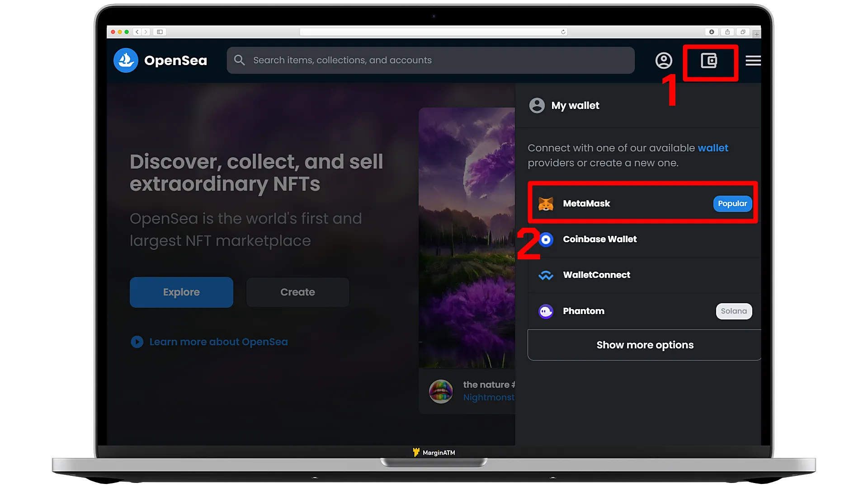
Task: Focus the search items input field
Action: (x=430, y=60)
